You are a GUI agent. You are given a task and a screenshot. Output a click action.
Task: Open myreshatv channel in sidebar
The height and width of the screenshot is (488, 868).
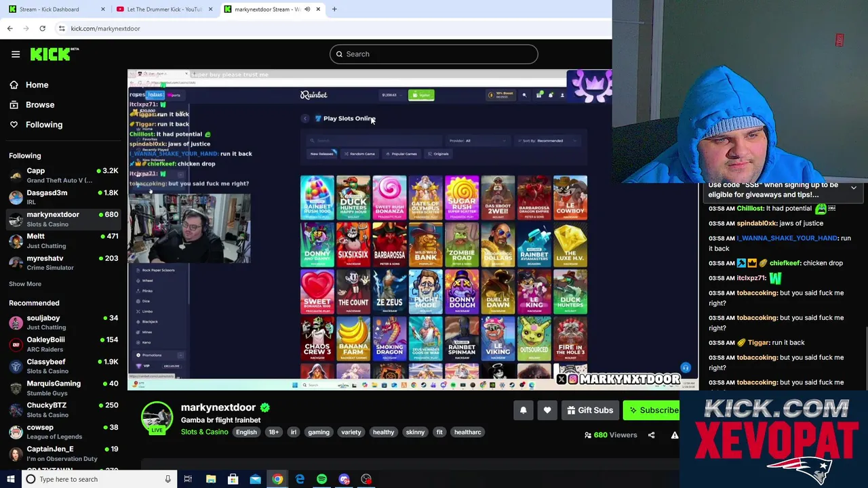point(64,262)
